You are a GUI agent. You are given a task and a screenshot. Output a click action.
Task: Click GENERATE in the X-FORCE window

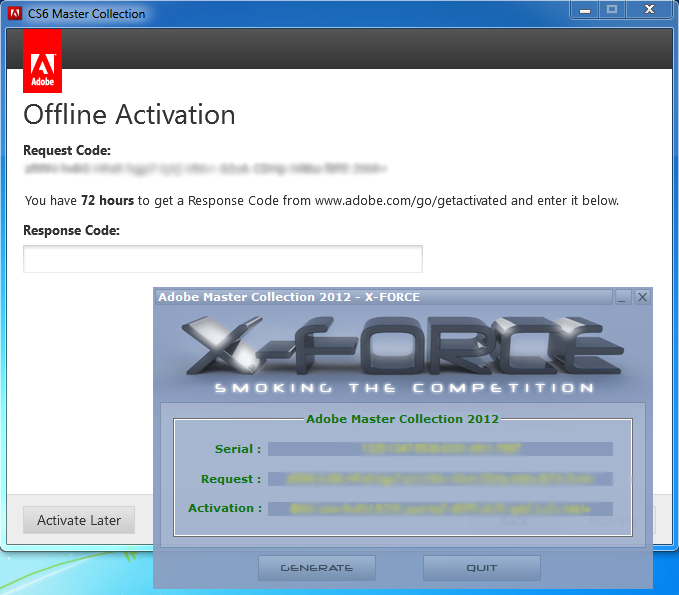click(x=317, y=568)
